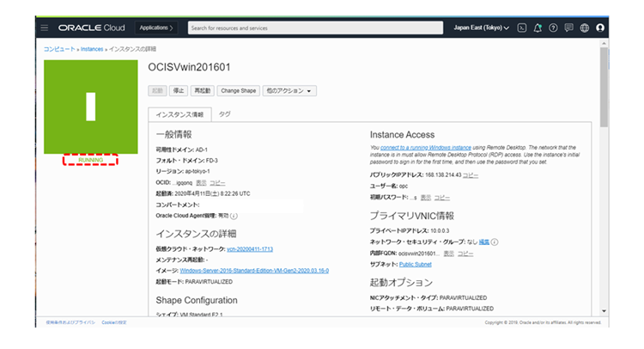Show the full OCID value

tap(201, 183)
